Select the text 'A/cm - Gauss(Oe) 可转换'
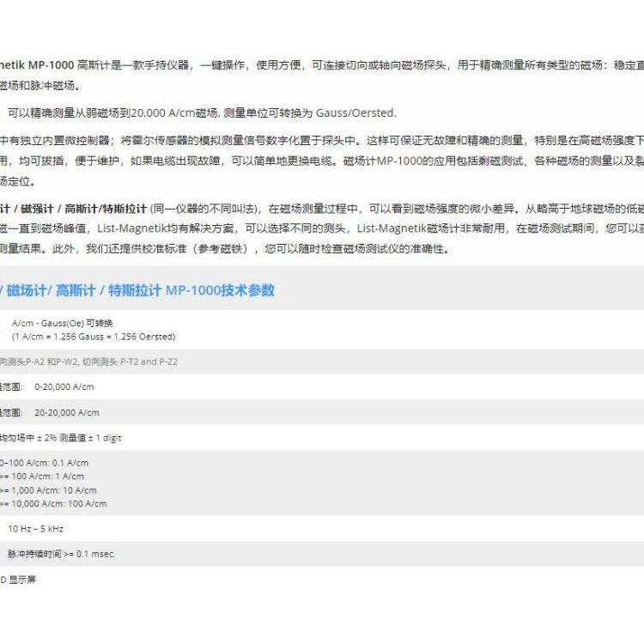The width and height of the screenshot is (644, 644). pos(63,323)
